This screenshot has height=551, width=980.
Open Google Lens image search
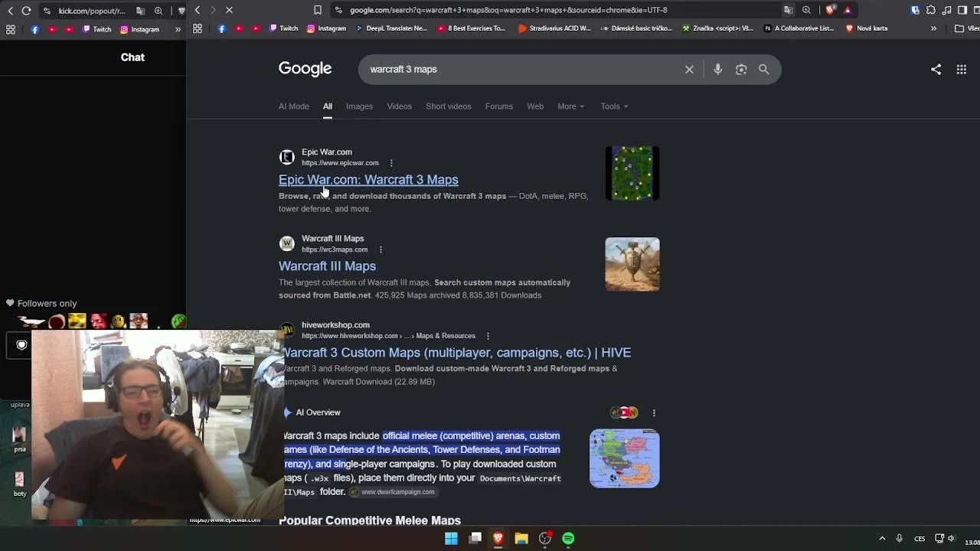[x=741, y=70]
